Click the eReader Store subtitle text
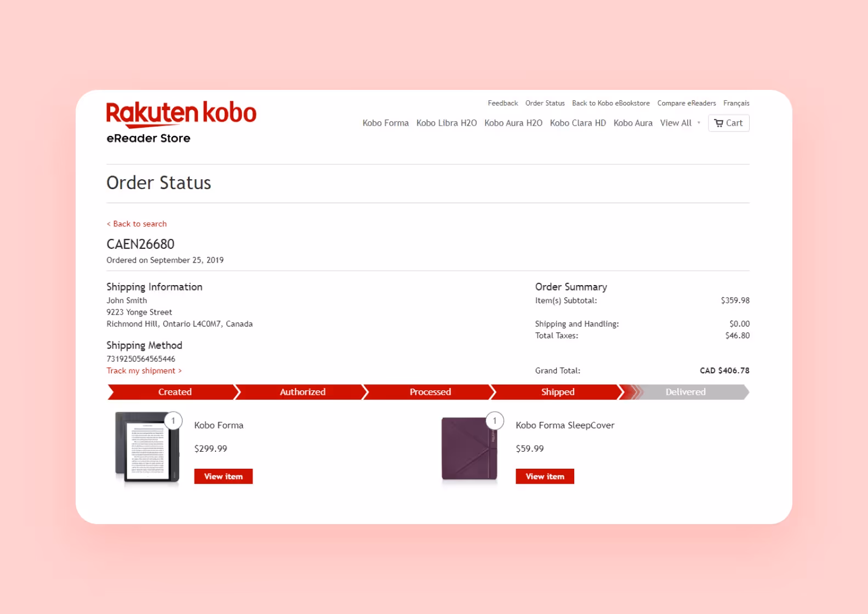Viewport: 868px width, 614px height. click(149, 138)
